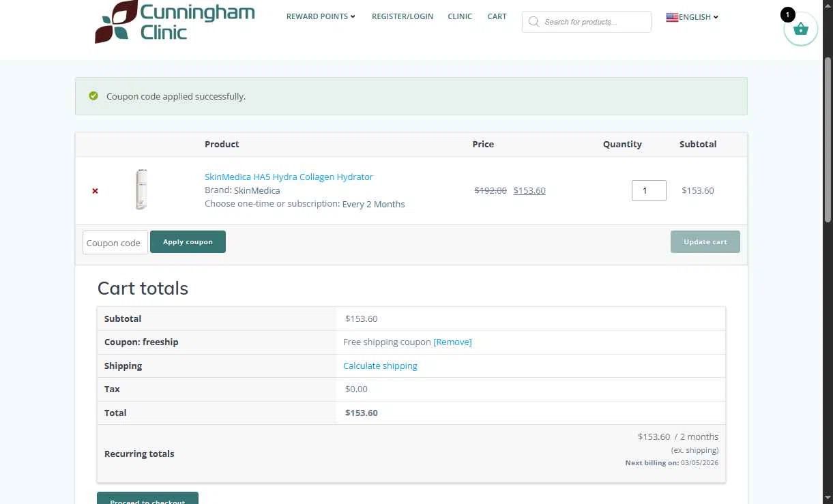Image resolution: width=833 pixels, height=504 pixels.
Task: Go to Register/Login page
Action: click(403, 16)
